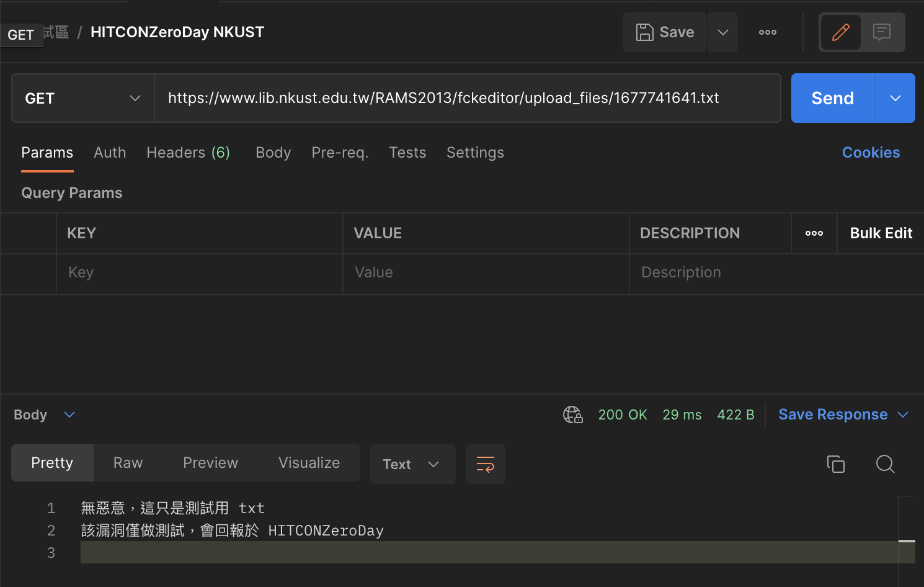Switch to the Auth tab
The image size is (924, 587).
point(110,153)
